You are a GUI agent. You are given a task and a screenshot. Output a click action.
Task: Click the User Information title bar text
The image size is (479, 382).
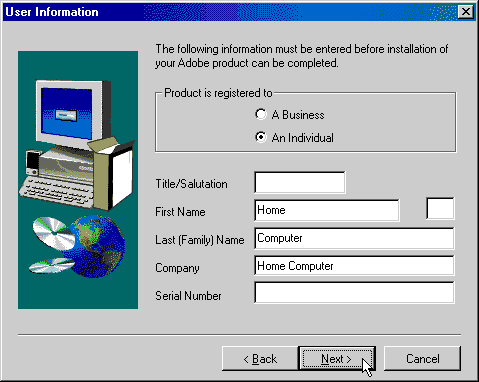[52, 12]
